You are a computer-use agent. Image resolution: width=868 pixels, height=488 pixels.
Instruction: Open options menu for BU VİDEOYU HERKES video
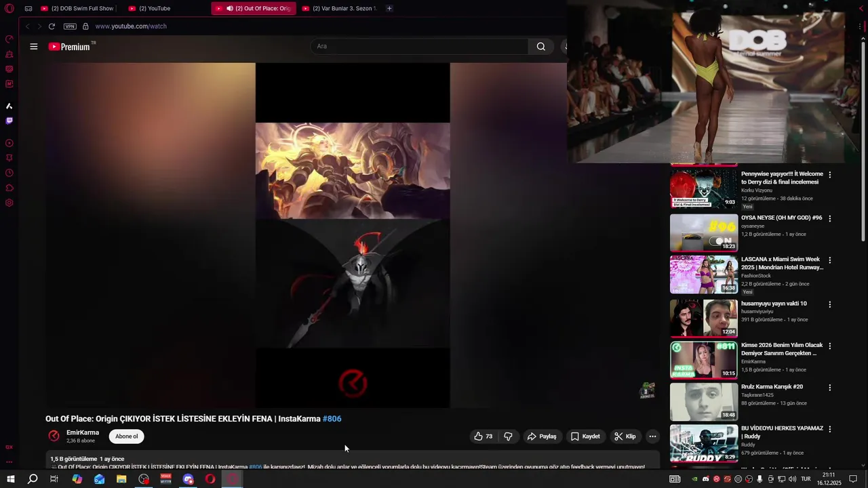click(x=829, y=429)
